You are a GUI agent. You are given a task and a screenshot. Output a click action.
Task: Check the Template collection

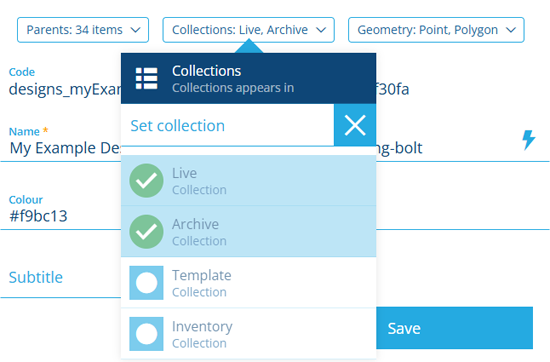coord(248,283)
